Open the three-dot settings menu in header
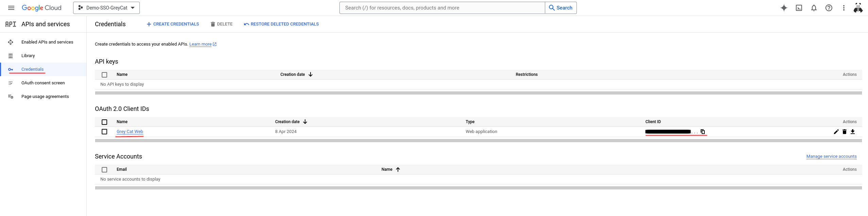 (844, 8)
